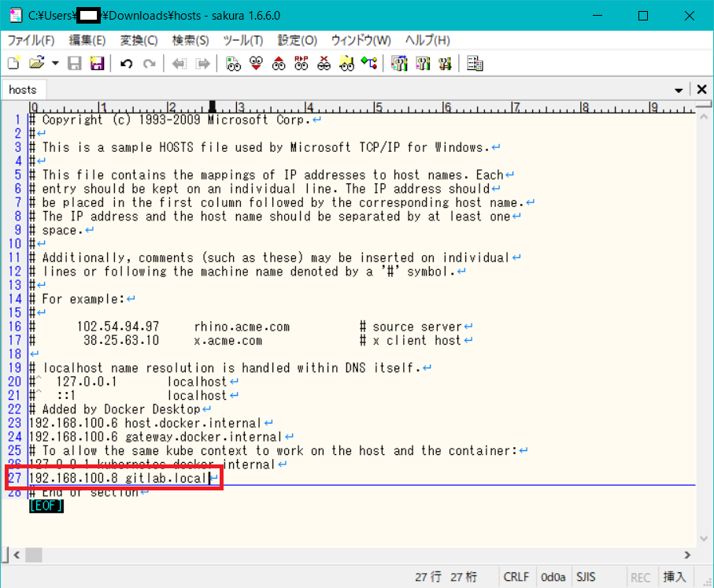Click the last toolbar list-view icon
This screenshot has width=714, height=588.
475,63
